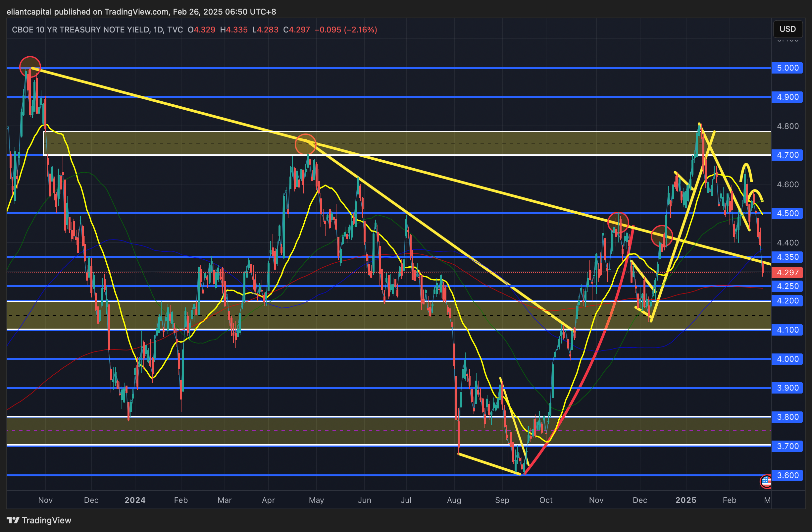Click the 1D interval in the chart legend

[158, 30]
